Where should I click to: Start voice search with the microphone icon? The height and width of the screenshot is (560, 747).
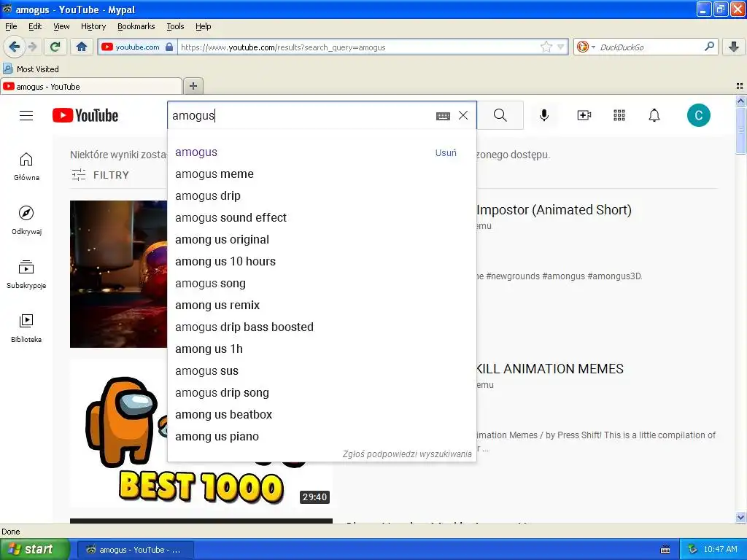click(544, 115)
